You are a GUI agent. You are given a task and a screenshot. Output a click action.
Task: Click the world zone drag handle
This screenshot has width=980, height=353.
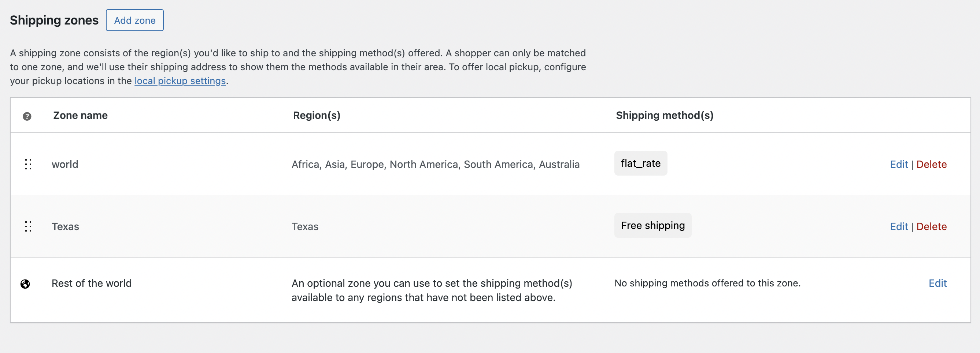click(28, 164)
